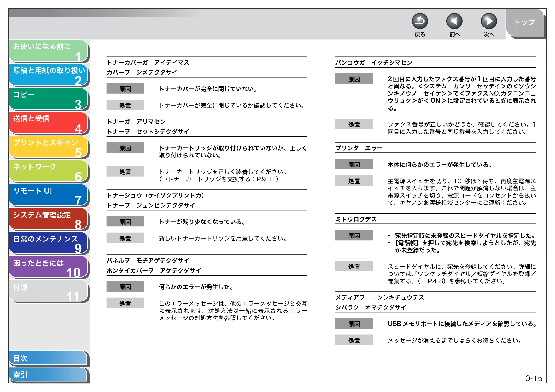This screenshot has width=555, height=392.
Task: Click the heading トナーガ アリマセン
Action: coord(136,122)
